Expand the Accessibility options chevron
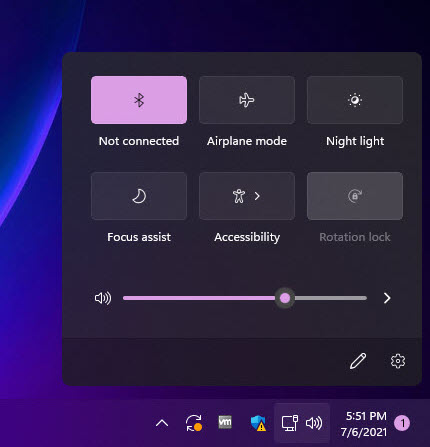This screenshot has height=447, width=430. click(x=257, y=196)
